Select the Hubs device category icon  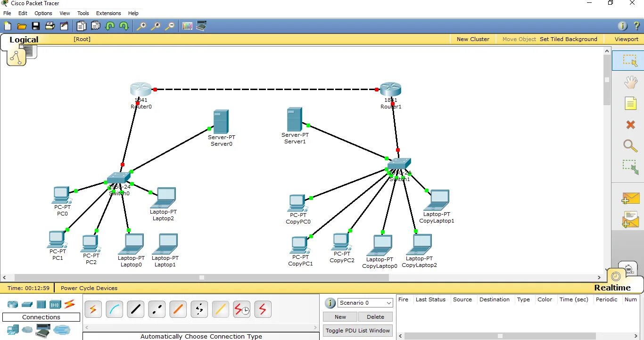click(x=41, y=304)
